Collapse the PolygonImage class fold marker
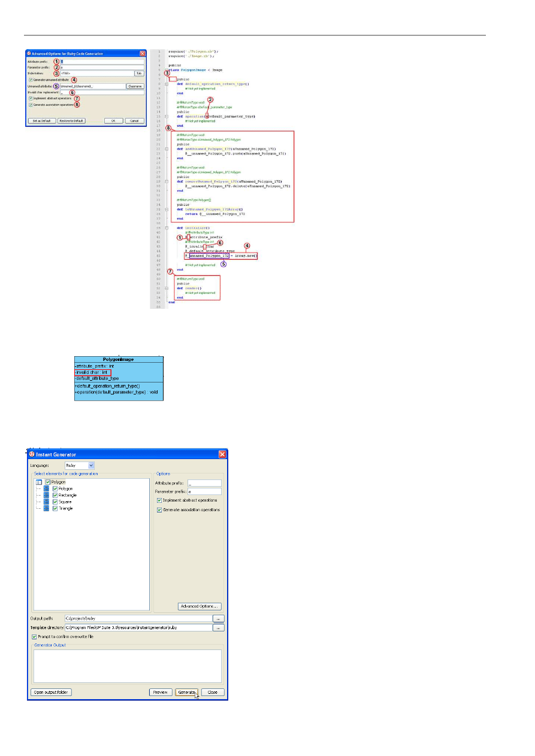The width and height of the screenshot is (535, 756). pyautogui.click(x=167, y=70)
